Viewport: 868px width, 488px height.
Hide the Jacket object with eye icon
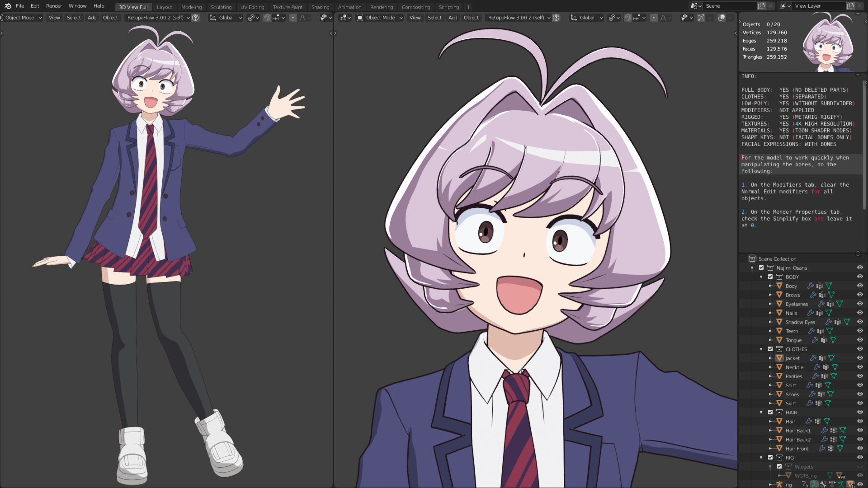point(860,358)
